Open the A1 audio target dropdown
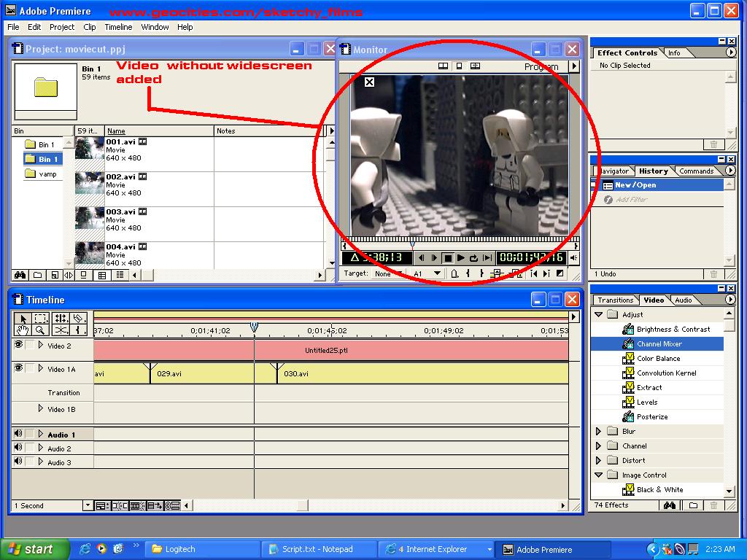 427,274
